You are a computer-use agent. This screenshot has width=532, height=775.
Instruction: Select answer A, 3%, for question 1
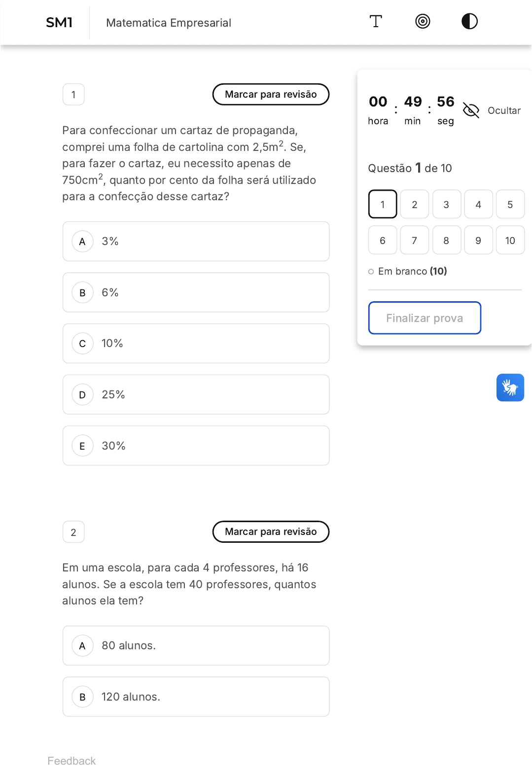[x=196, y=242]
